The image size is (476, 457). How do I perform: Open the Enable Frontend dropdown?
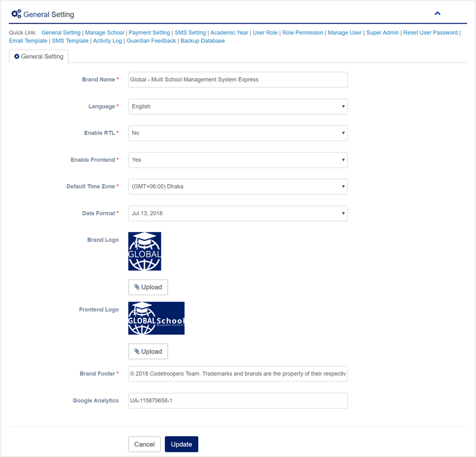point(238,160)
